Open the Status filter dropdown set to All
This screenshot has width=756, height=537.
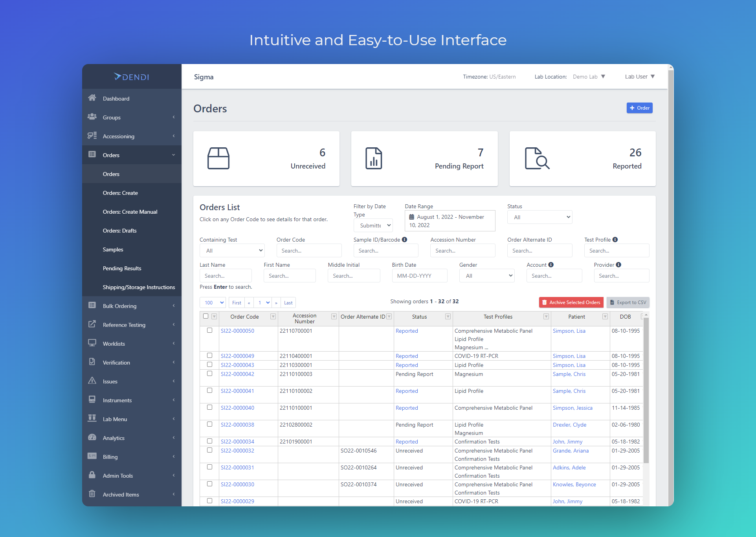539,217
